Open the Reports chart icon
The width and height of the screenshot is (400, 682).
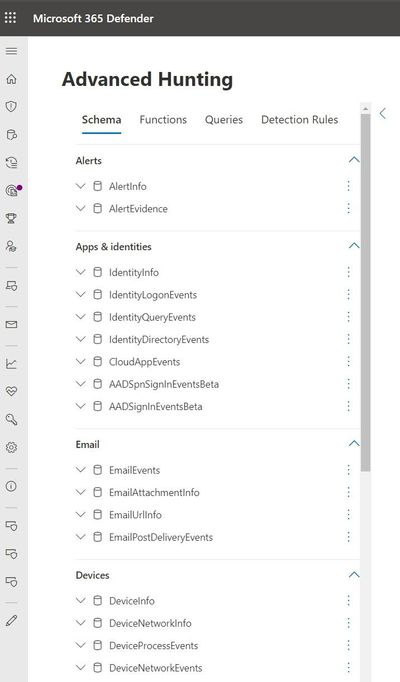[x=11, y=364]
